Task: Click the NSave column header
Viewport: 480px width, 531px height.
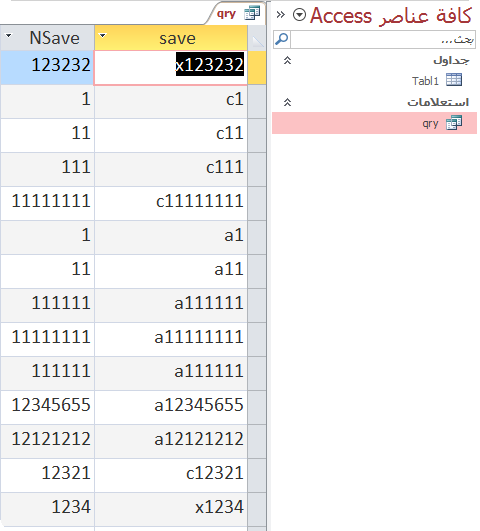Action: pyautogui.click(x=47, y=38)
